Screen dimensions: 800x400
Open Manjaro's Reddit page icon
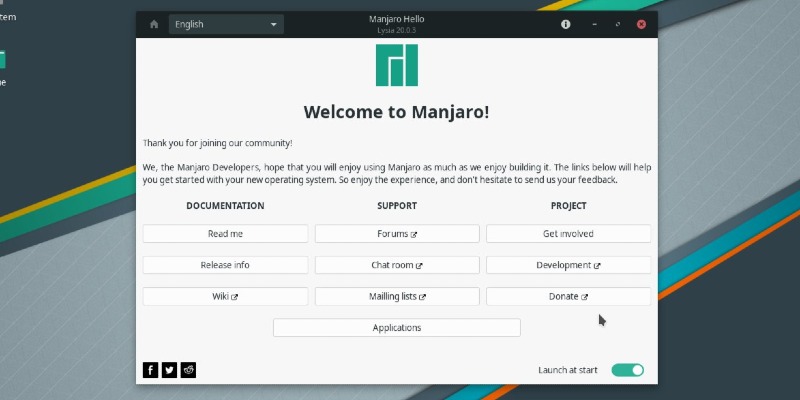[x=189, y=370]
